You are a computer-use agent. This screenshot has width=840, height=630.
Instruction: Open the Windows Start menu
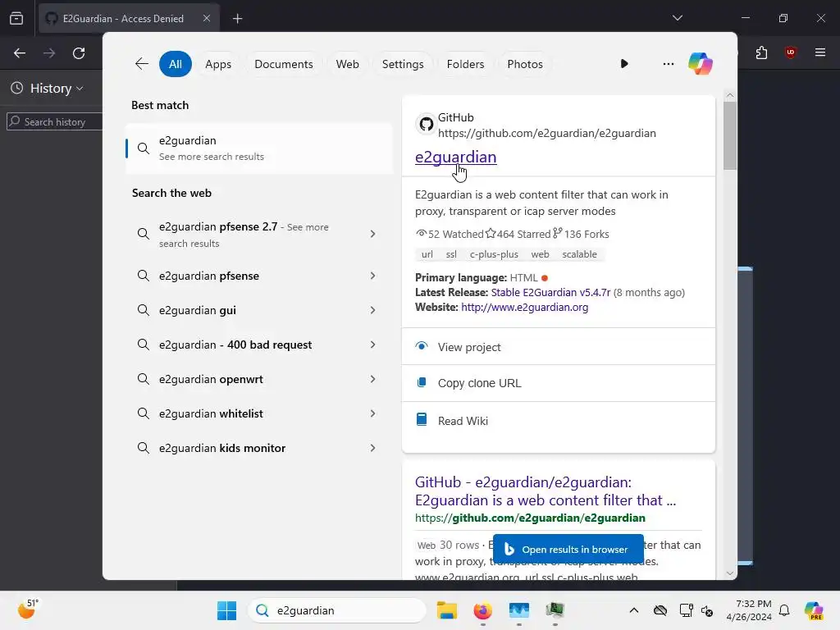pyautogui.click(x=226, y=610)
